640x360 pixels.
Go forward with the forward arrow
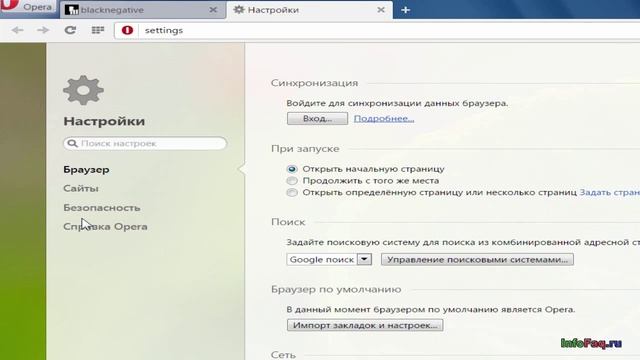tap(43, 30)
